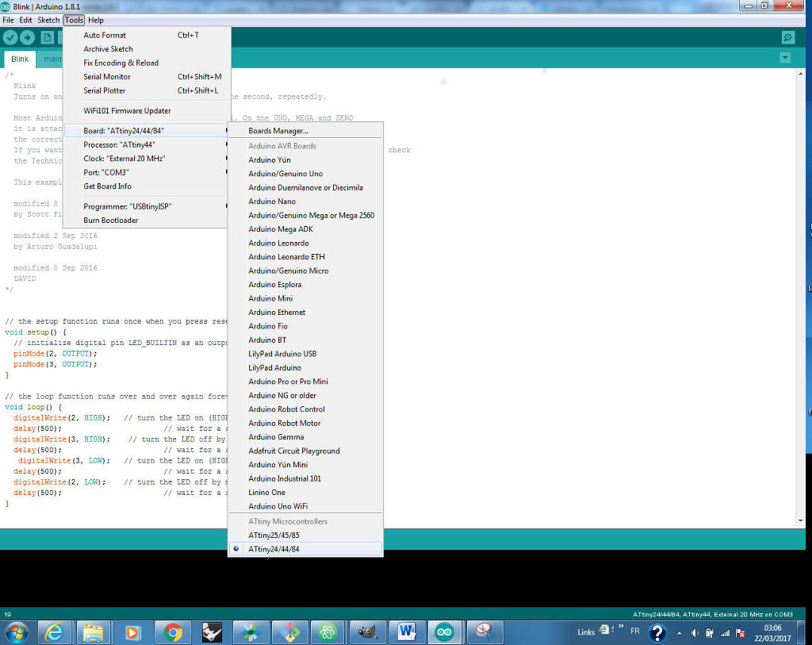Open GIMP from the taskbar
The image size is (812, 645).
click(367, 632)
